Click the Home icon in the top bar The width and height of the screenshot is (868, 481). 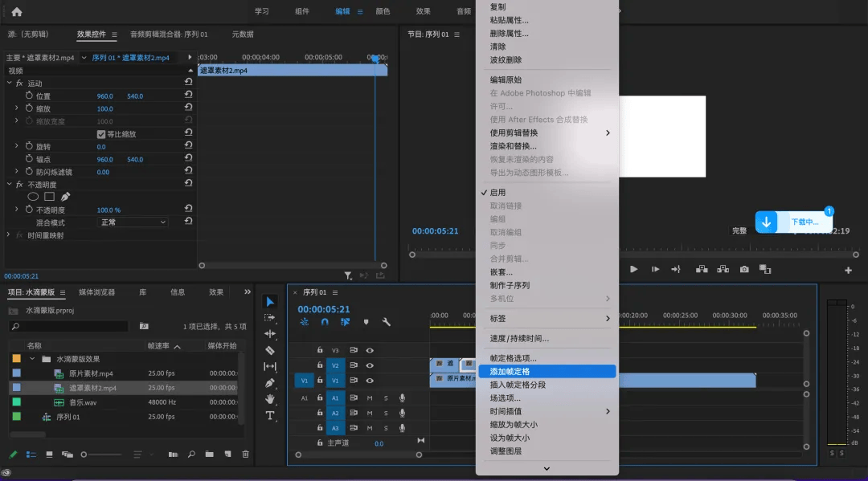[x=17, y=11]
